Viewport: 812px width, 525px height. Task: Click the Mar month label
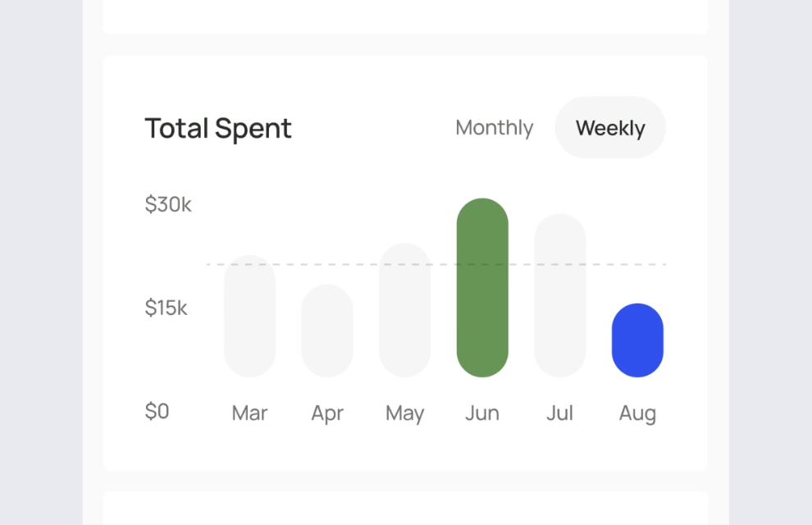point(249,413)
